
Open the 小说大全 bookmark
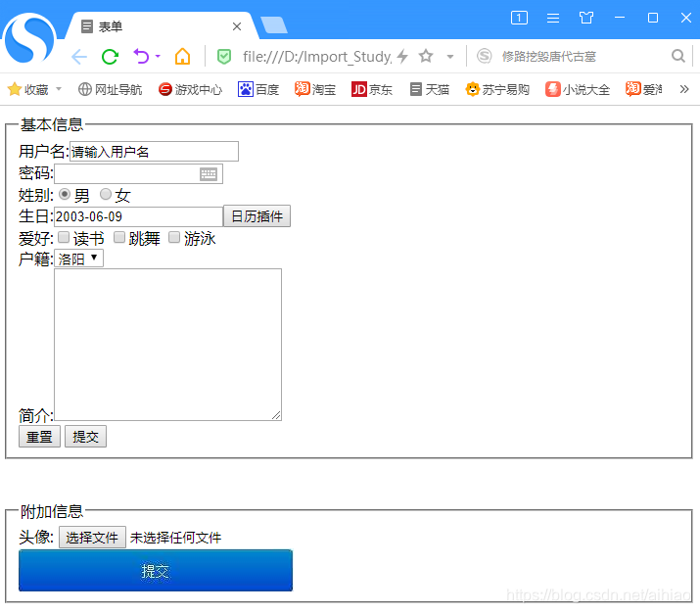tap(578, 90)
